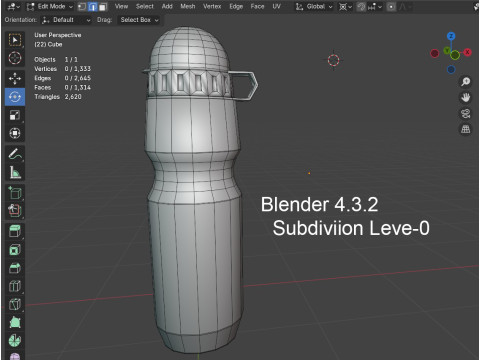The height and width of the screenshot is (360, 480).
Task: Open the View menu
Action: 121,6
